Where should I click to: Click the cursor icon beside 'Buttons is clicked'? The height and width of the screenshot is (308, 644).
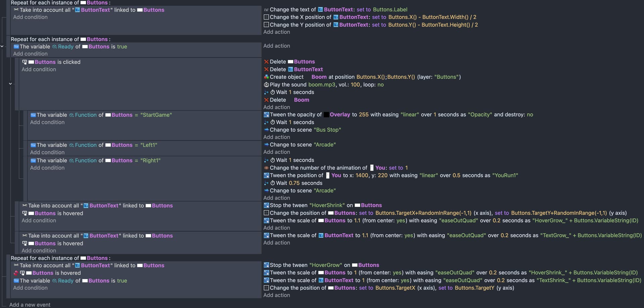click(24, 62)
